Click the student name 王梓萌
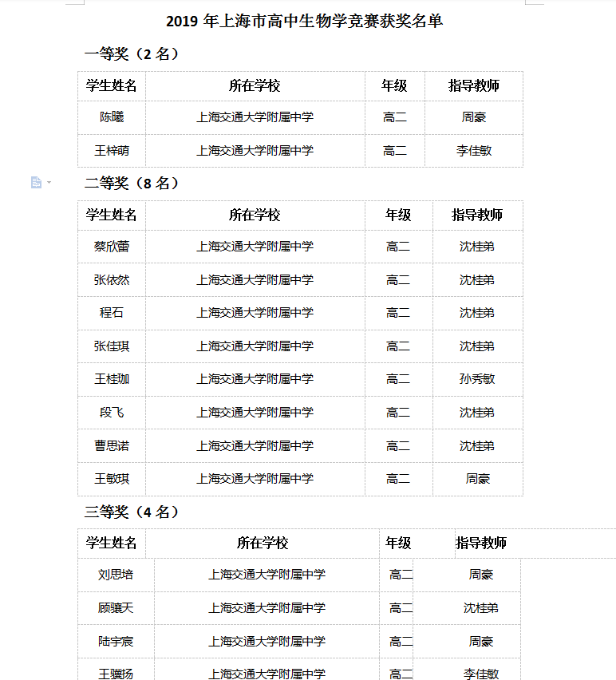Viewport: 616px width, 680px height. click(x=112, y=151)
